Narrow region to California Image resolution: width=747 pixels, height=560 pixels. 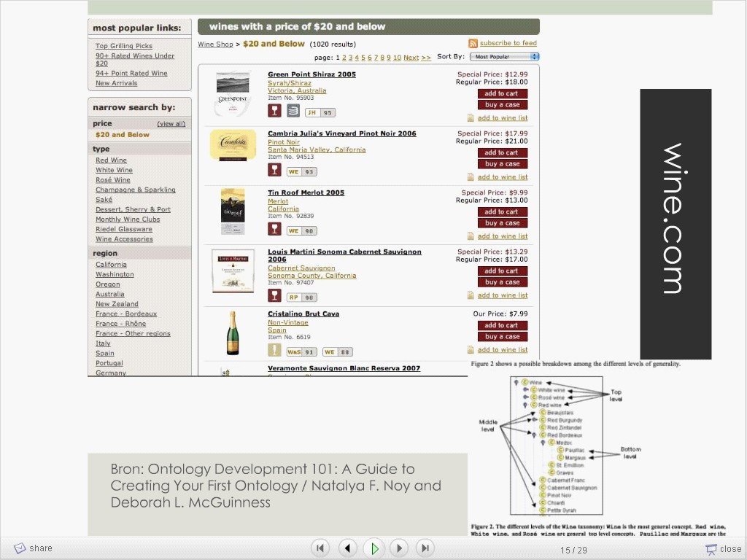click(111, 265)
